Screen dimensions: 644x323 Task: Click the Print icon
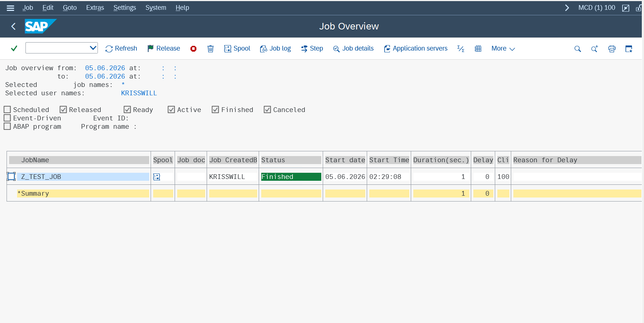pyautogui.click(x=612, y=49)
